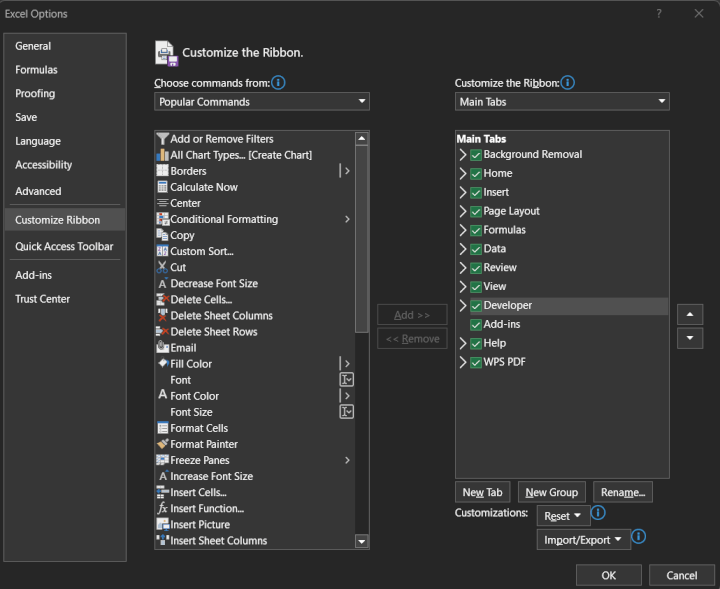Click the Format Painter brush icon
The height and width of the screenshot is (589, 720).
(x=163, y=444)
